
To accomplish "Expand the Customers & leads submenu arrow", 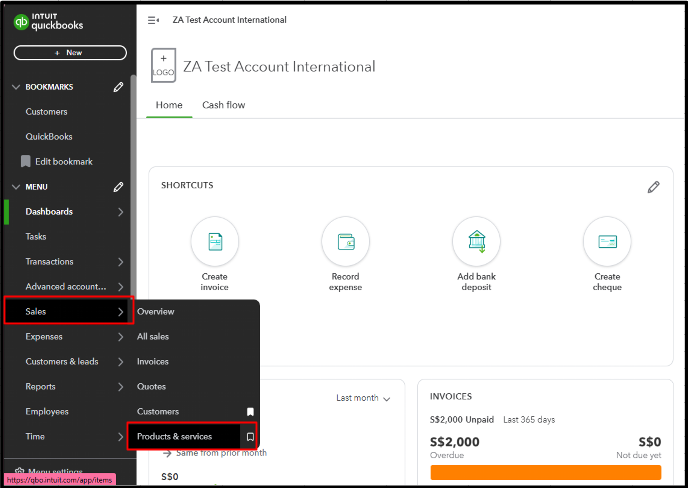I will 121,362.
